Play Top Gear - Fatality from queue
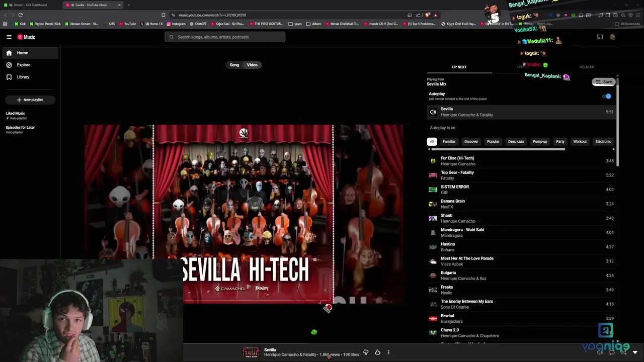 [521, 175]
